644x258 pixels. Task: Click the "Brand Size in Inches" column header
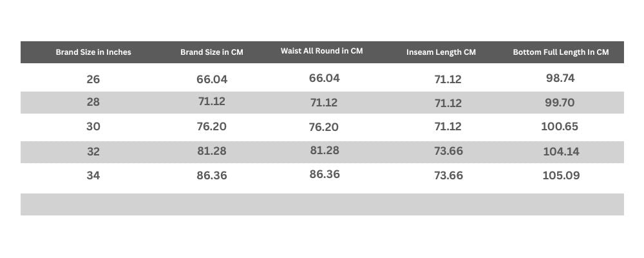point(93,52)
